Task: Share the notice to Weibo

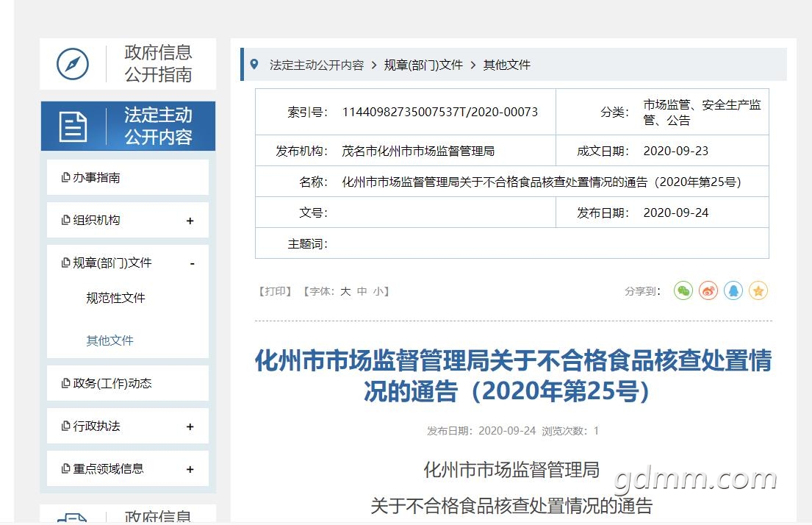Action: point(708,290)
